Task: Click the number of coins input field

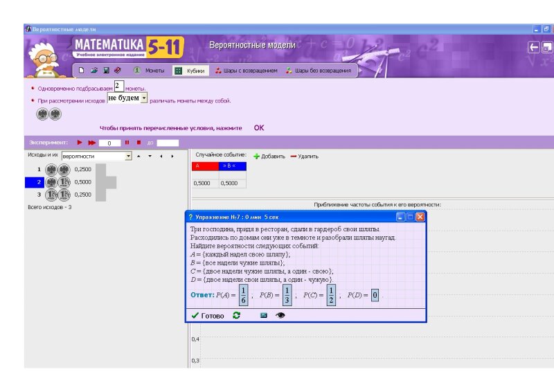Action: [118, 87]
